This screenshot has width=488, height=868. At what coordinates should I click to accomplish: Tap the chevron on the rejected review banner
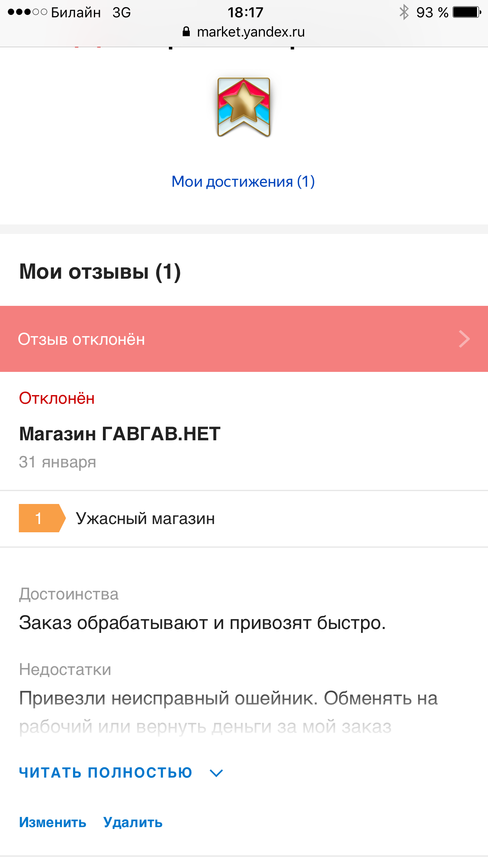(x=464, y=339)
